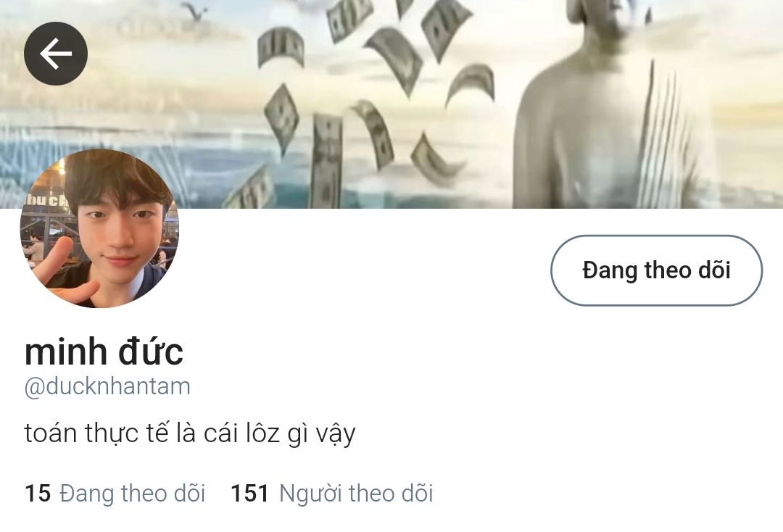Click the following count number 15
Screen dimensions: 783x532
(38, 493)
